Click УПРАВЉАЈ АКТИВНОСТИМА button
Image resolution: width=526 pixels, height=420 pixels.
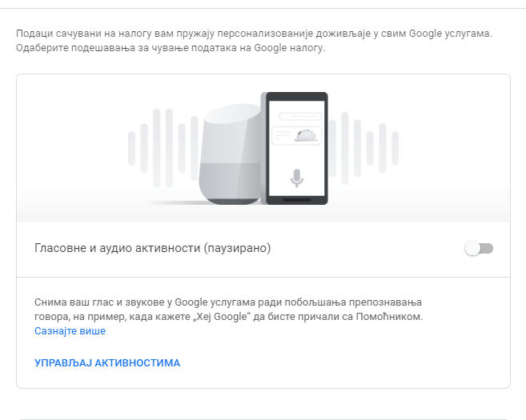pyautogui.click(x=107, y=362)
